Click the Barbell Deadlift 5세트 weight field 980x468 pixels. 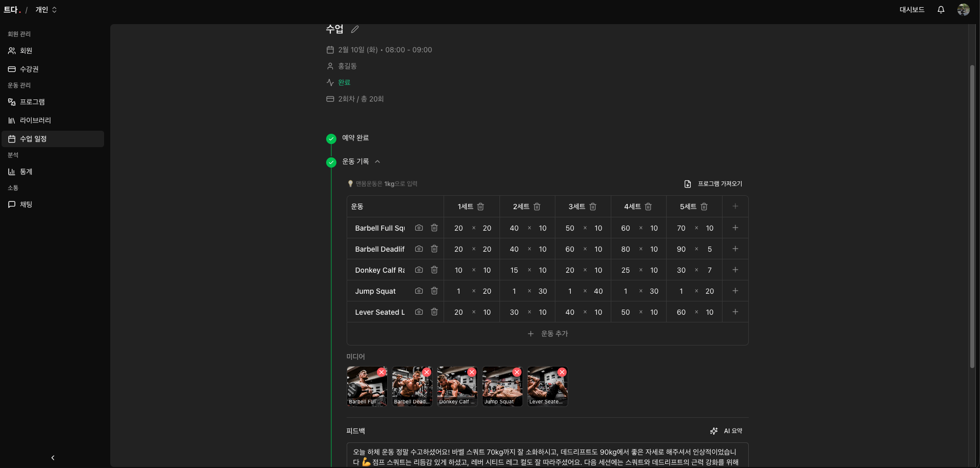point(681,249)
